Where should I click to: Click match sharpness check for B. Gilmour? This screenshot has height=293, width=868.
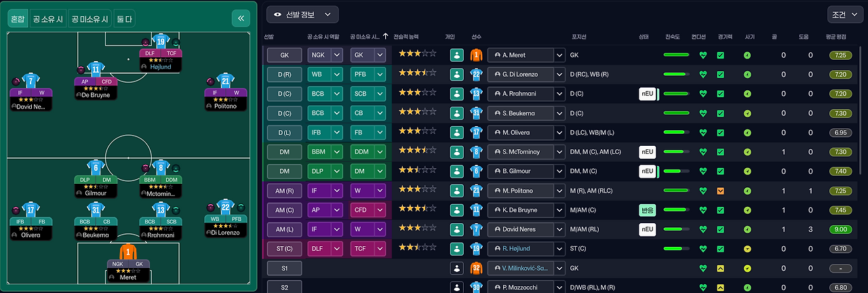(721, 172)
